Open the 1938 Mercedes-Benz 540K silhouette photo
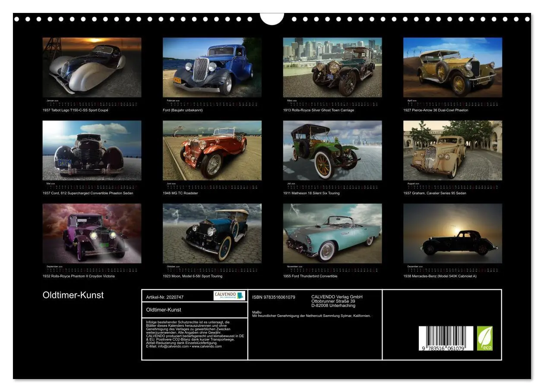Screen dimensions: 544x392 [452, 234]
